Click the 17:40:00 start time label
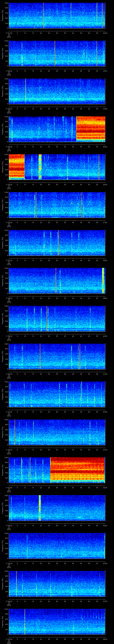 click(9, 374)
